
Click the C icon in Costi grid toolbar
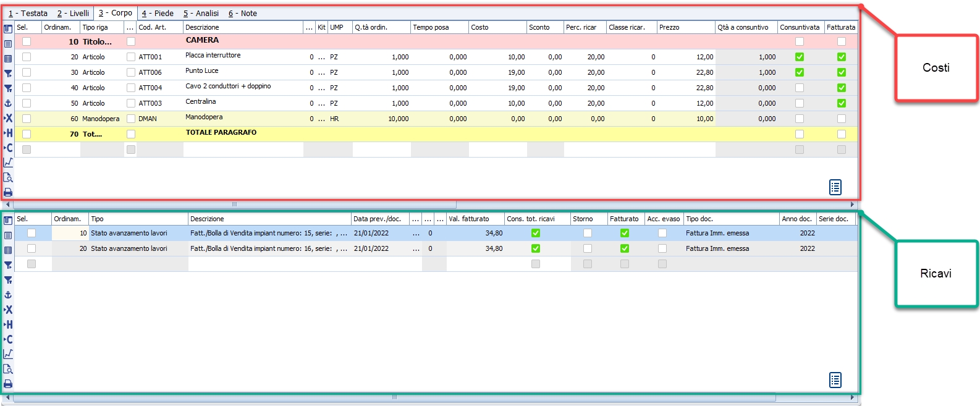(x=8, y=148)
